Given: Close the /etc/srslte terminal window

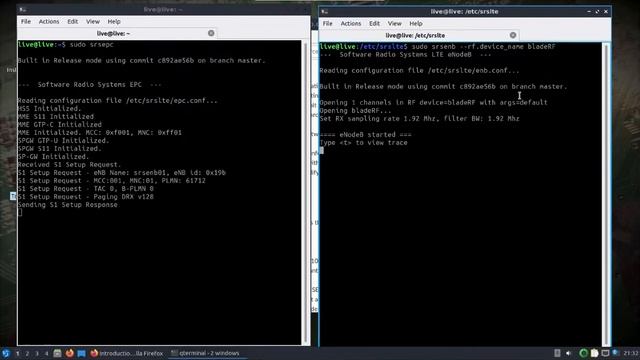Looking at the screenshot, I should point(606,12).
